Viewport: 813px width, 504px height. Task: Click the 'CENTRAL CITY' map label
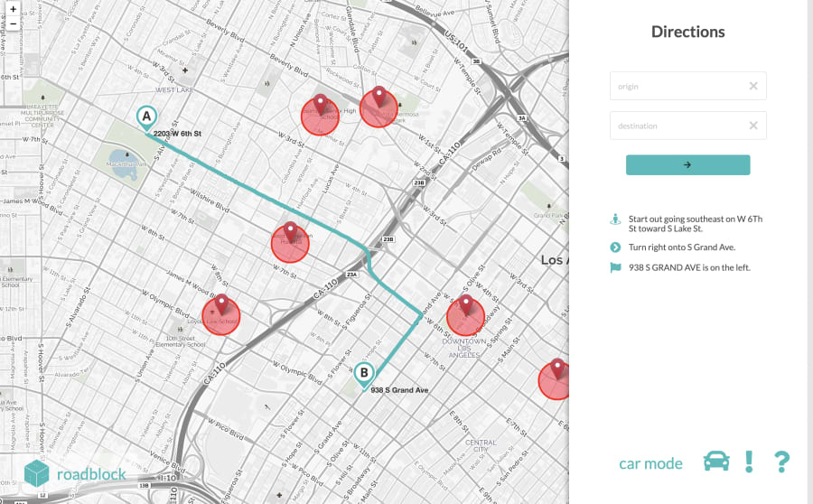click(481, 446)
